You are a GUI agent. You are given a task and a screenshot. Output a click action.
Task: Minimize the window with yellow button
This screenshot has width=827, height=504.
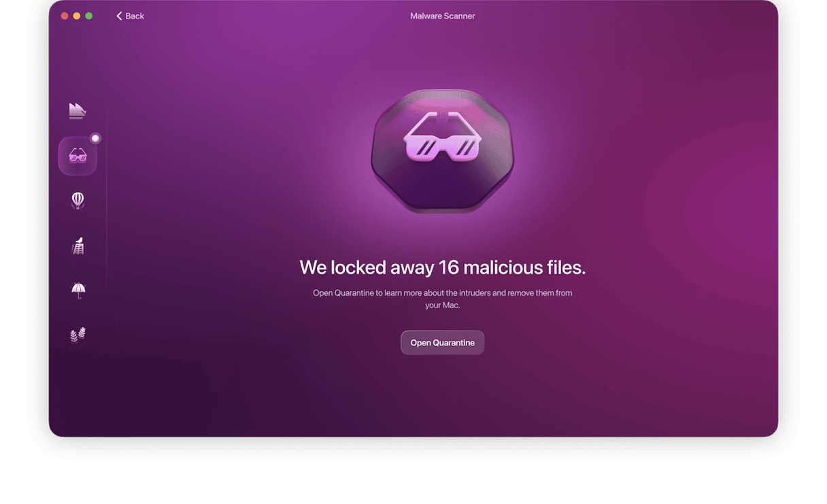tap(77, 16)
